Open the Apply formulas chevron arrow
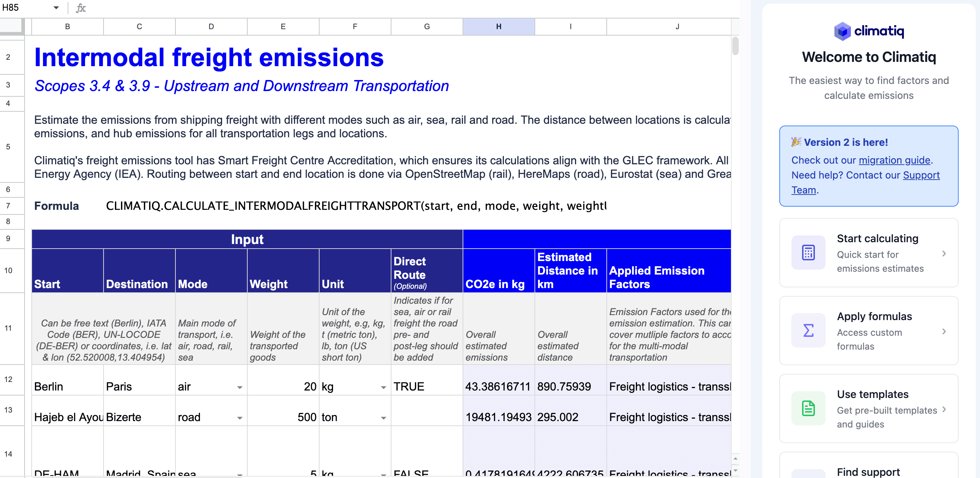Screen dimensions: 980x478 coord(944,331)
